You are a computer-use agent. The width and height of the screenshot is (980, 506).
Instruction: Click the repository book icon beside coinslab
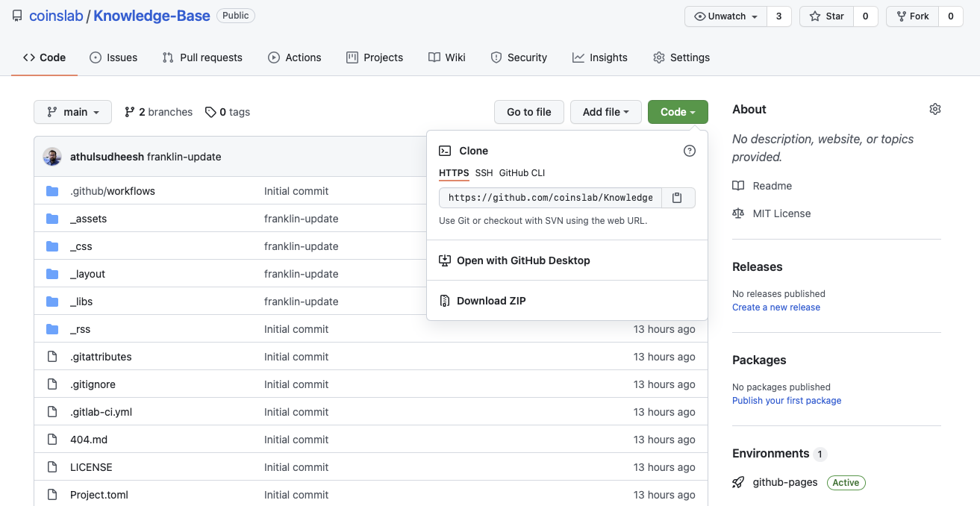pyautogui.click(x=17, y=16)
